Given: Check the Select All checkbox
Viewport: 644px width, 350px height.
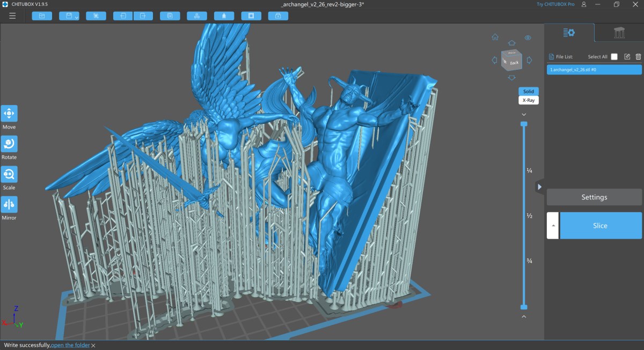Looking at the screenshot, I should pos(614,57).
